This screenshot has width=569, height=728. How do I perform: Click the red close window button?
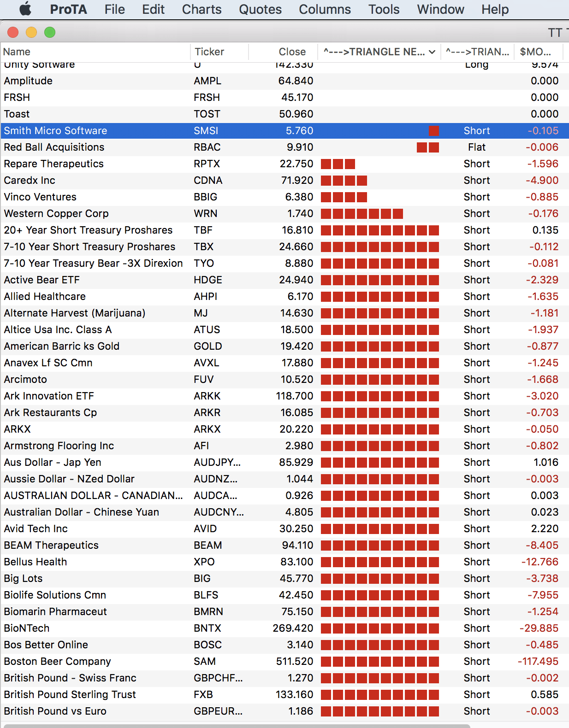coord(13,32)
